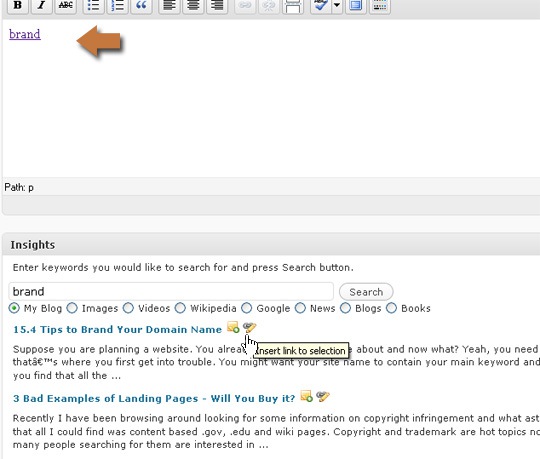Click the 'Path: p' element path
540x459 pixels.
pos(19,187)
